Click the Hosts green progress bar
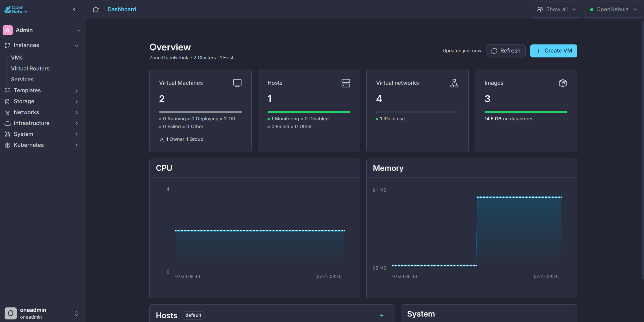Image resolution: width=644 pixels, height=322 pixels. pyautogui.click(x=309, y=112)
